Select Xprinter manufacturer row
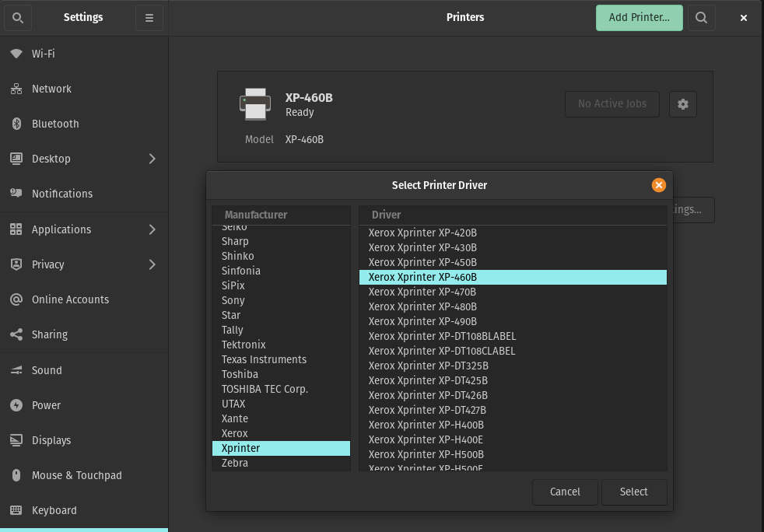Screen dimensions: 764x532 click(281, 448)
